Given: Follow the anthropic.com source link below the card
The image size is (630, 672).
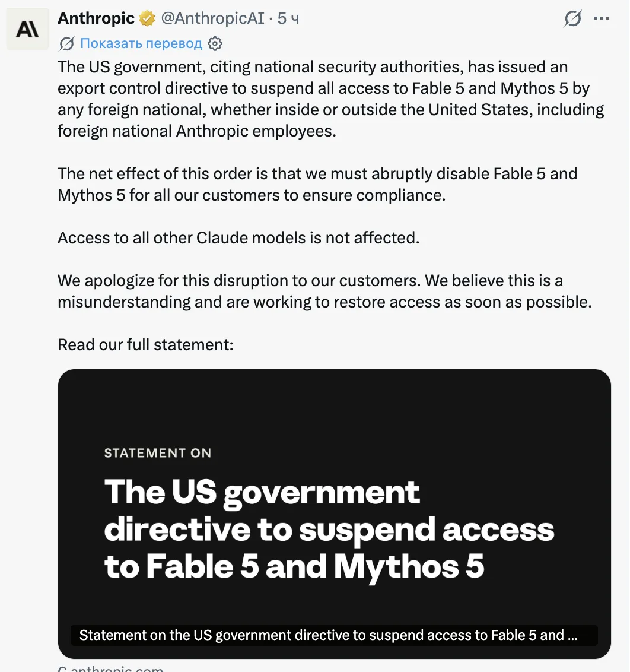Looking at the screenshot, I should pos(110,668).
